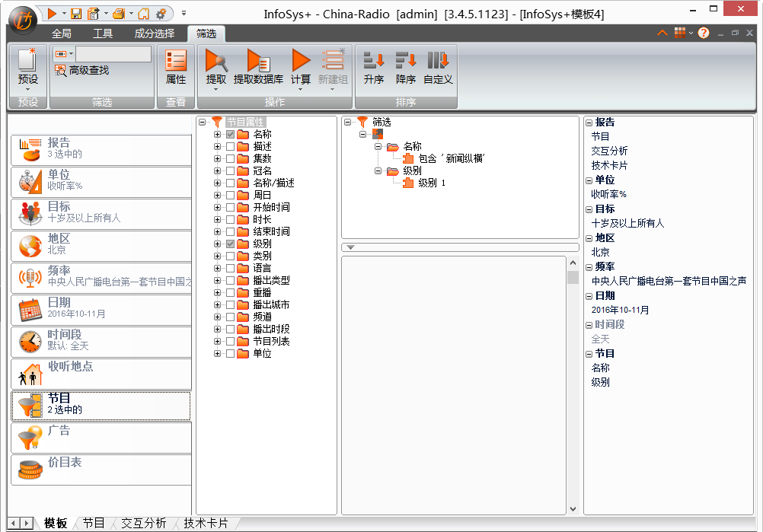Open 高级查找 advanced search
The image size is (763, 532).
click(81, 71)
